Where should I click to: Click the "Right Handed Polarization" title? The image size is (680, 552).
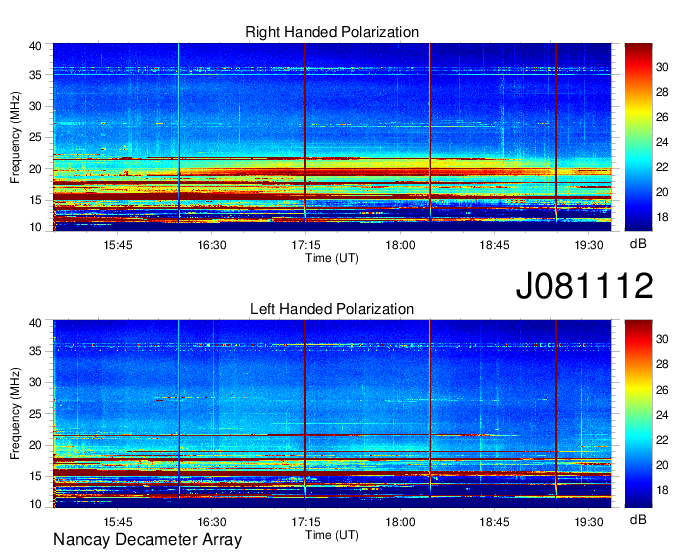[332, 32]
